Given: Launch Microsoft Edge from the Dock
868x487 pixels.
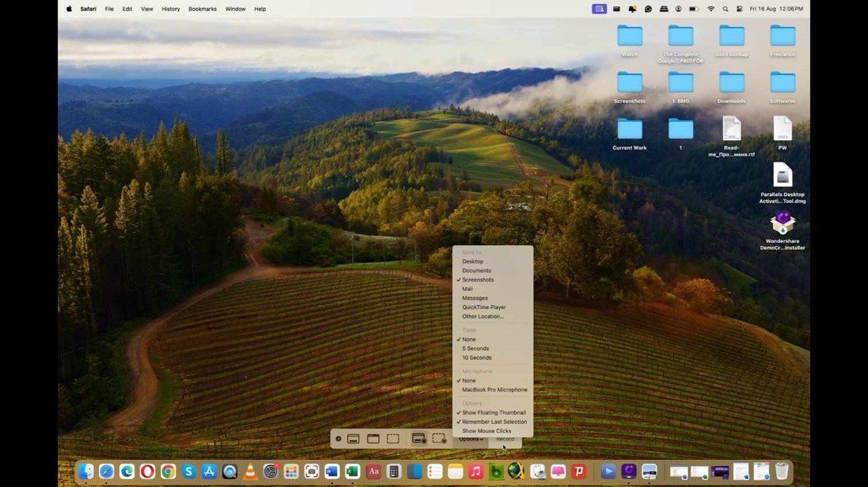Looking at the screenshot, I should click(x=127, y=472).
